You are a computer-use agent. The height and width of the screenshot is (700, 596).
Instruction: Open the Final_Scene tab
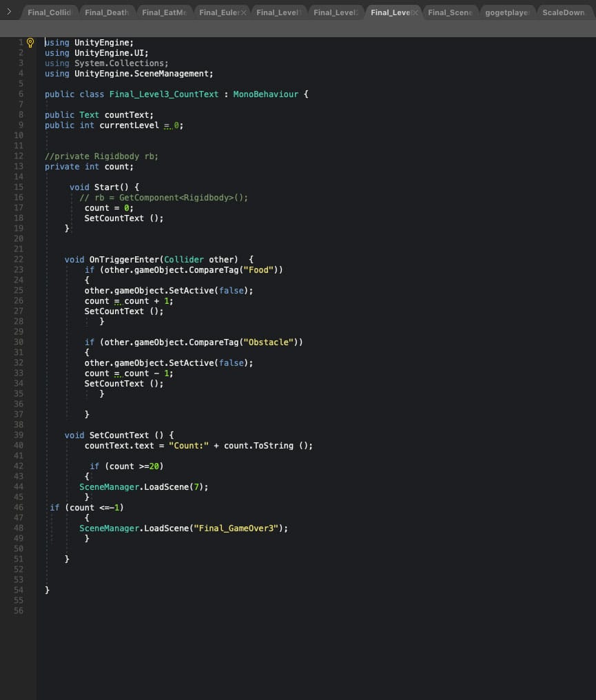pyautogui.click(x=450, y=12)
